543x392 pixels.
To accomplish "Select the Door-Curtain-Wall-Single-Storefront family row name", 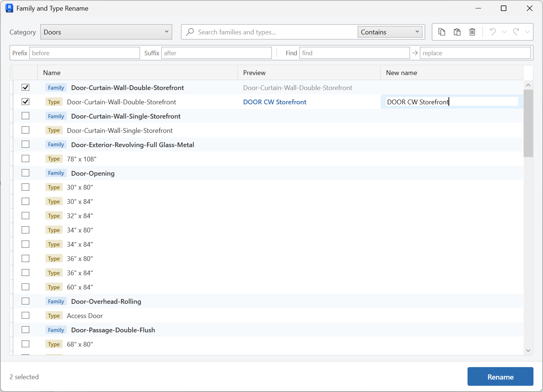I will click(x=126, y=116).
